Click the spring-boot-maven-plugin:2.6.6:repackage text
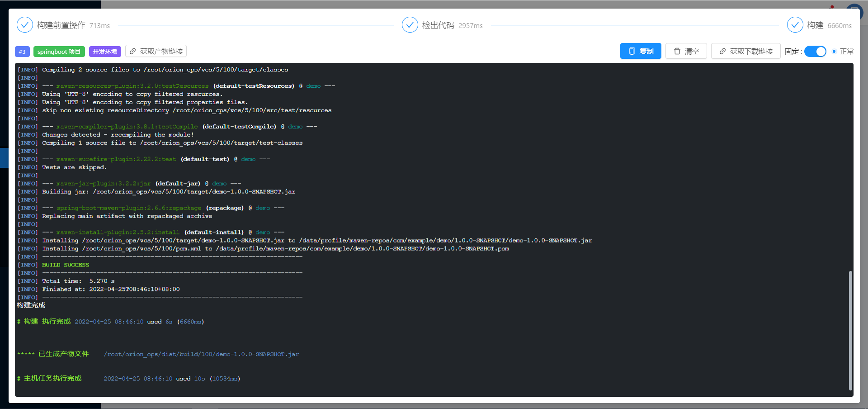This screenshot has width=868, height=409. tap(129, 208)
